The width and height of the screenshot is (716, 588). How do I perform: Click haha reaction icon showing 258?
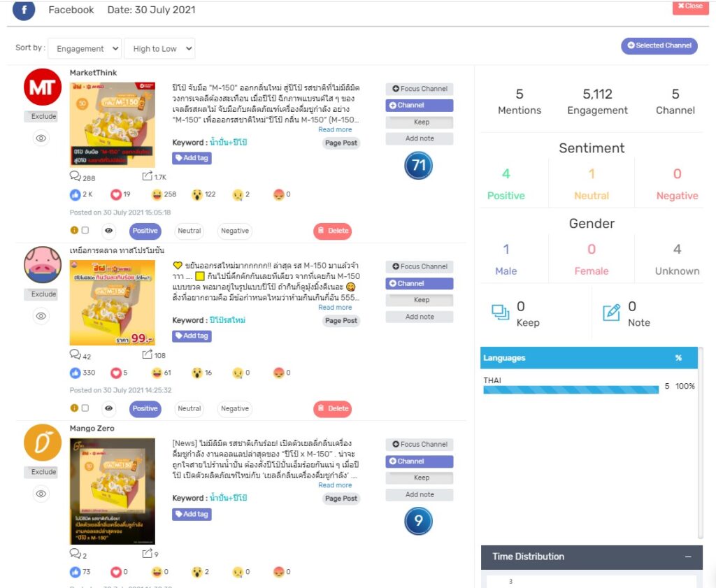(x=157, y=194)
